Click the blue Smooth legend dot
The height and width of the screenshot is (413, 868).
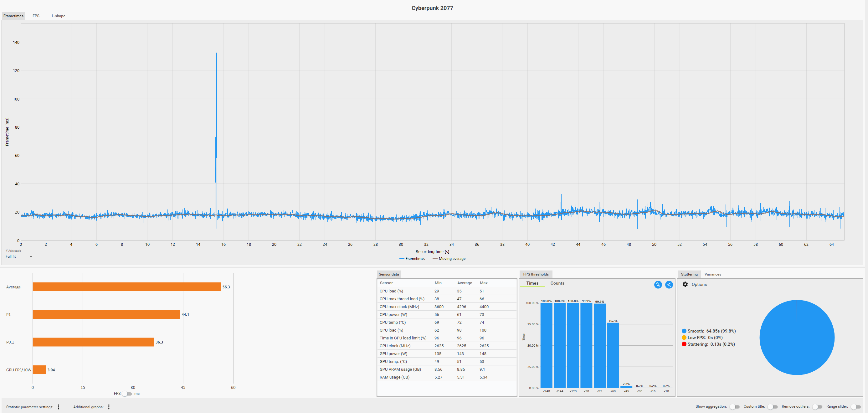(x=684, y=331)
